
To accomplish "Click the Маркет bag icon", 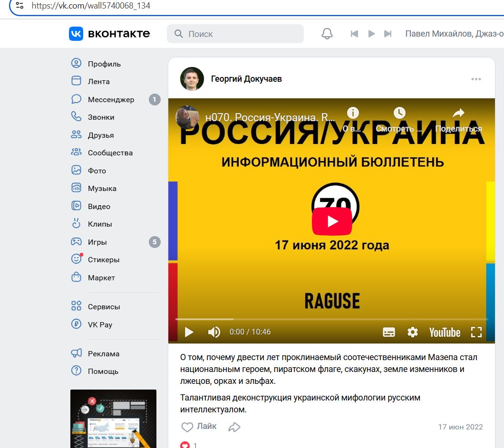I will point(76,277).
